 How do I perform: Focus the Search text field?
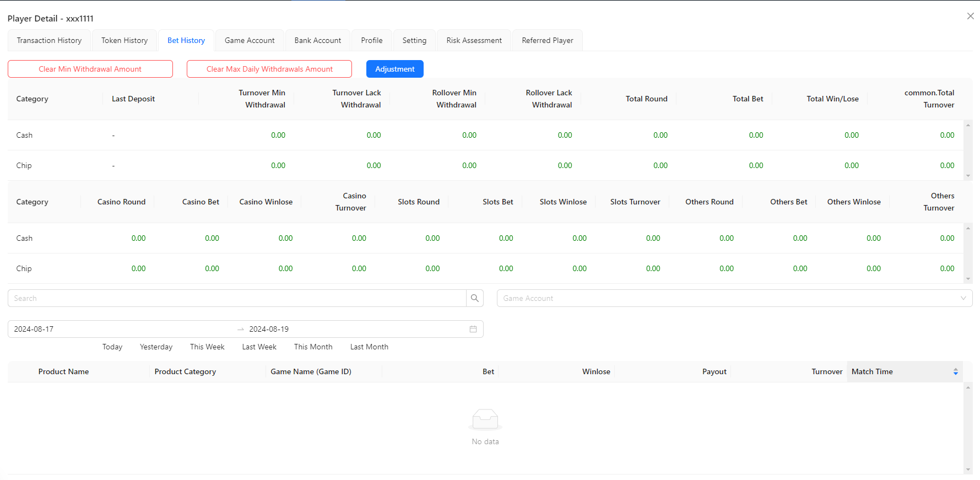(237, 298)
